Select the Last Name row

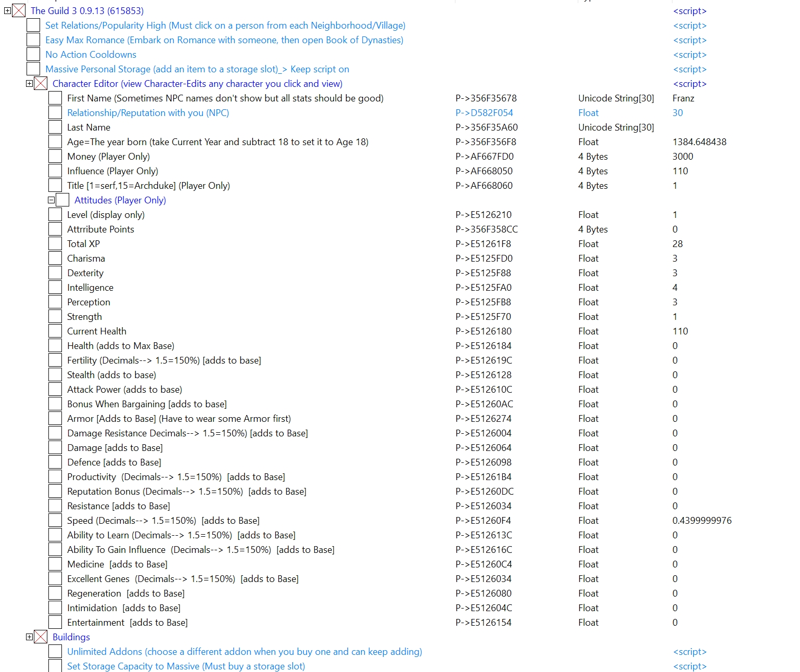click(88, 127)
